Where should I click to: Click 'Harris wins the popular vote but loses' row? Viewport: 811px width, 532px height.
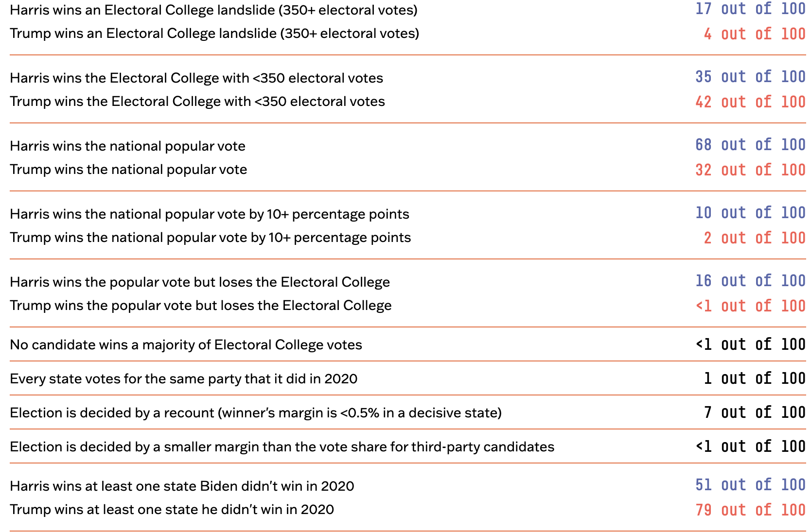[200, 282]
